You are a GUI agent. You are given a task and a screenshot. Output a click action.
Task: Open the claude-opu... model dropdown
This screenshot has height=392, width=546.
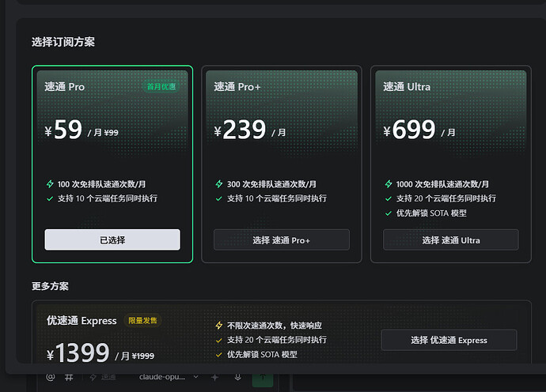coord(169,377)
